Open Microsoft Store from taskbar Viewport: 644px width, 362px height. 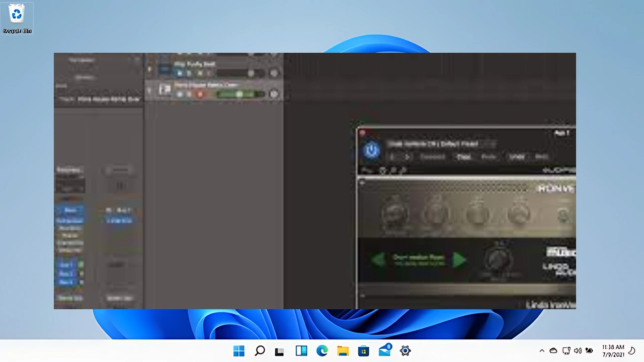[364, 351]
